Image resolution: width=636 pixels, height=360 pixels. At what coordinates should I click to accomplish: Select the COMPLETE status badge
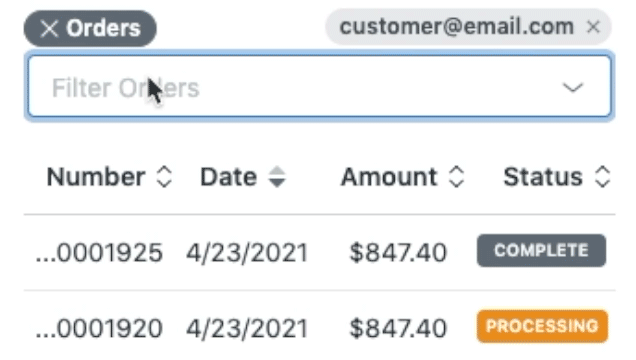541,250
